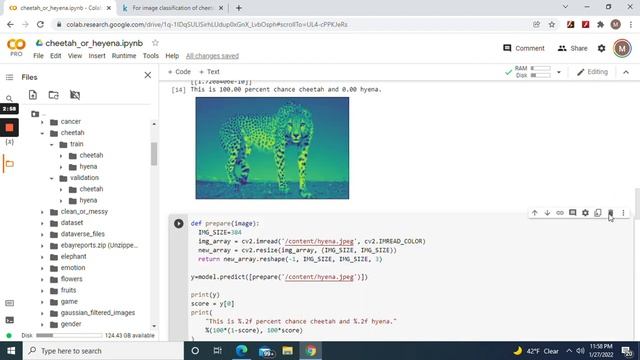Upload a file to session storage
The height and width of the screenshot is (360, 640).
[x=33, y=95]
